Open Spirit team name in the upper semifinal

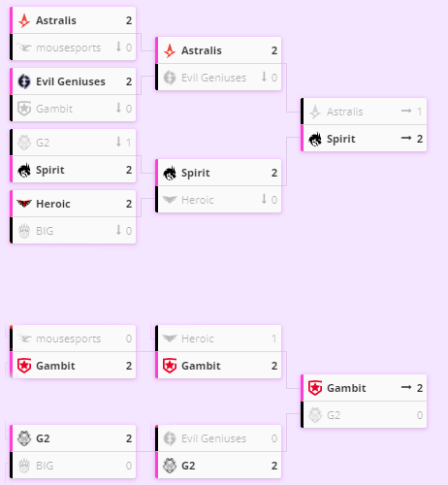[196, 173]
